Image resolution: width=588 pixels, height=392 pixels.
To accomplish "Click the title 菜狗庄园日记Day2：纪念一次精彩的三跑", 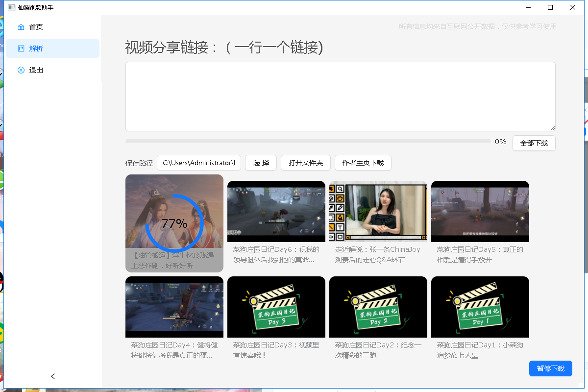I will 378,350.
